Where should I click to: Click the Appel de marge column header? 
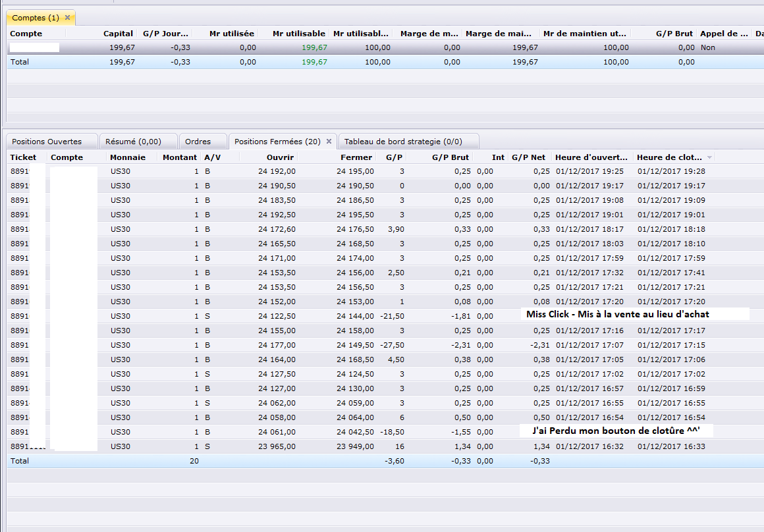[724, 34]
